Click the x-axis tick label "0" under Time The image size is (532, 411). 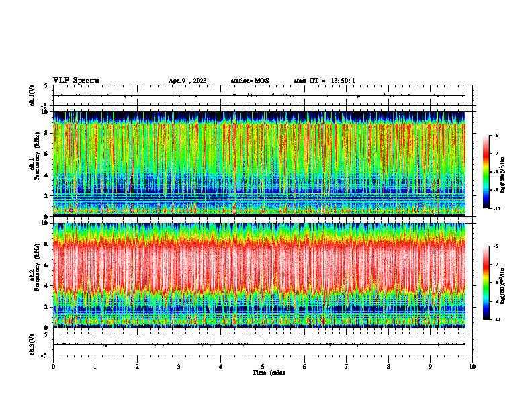point(53,367)
